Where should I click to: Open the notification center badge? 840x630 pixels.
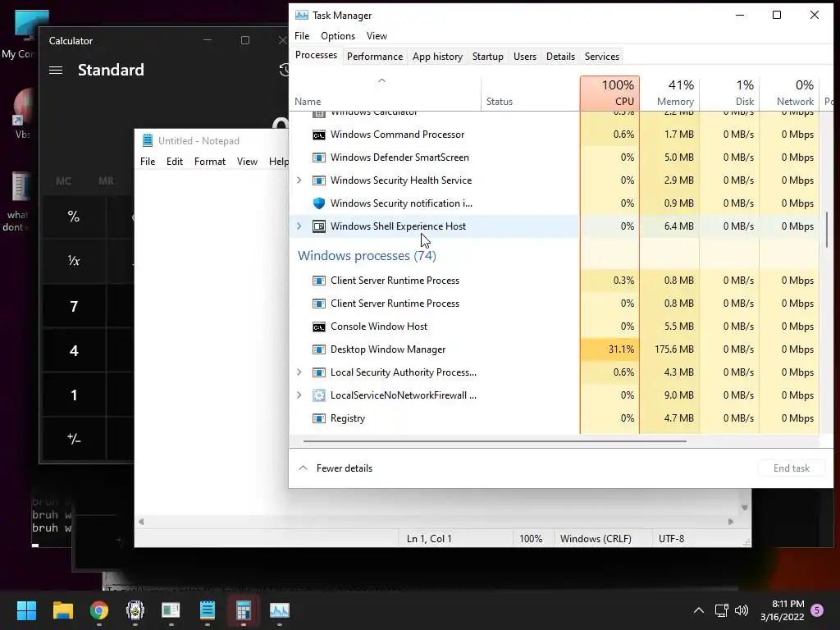pos(817,610)
